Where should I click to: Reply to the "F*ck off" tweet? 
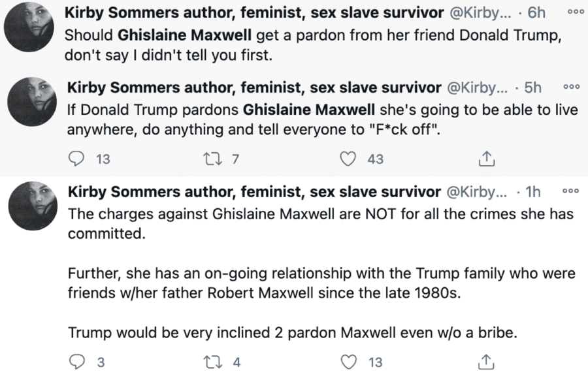pos(78,159)
